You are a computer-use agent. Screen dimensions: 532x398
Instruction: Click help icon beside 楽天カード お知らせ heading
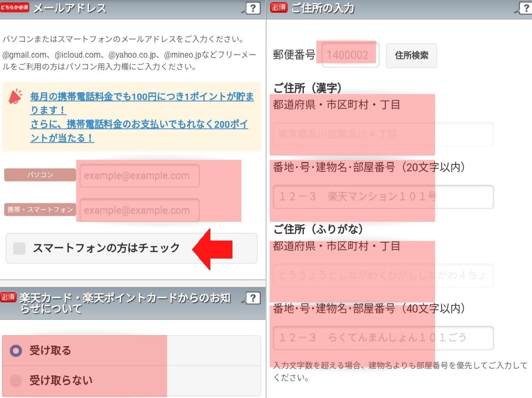[x=253, y=298]
